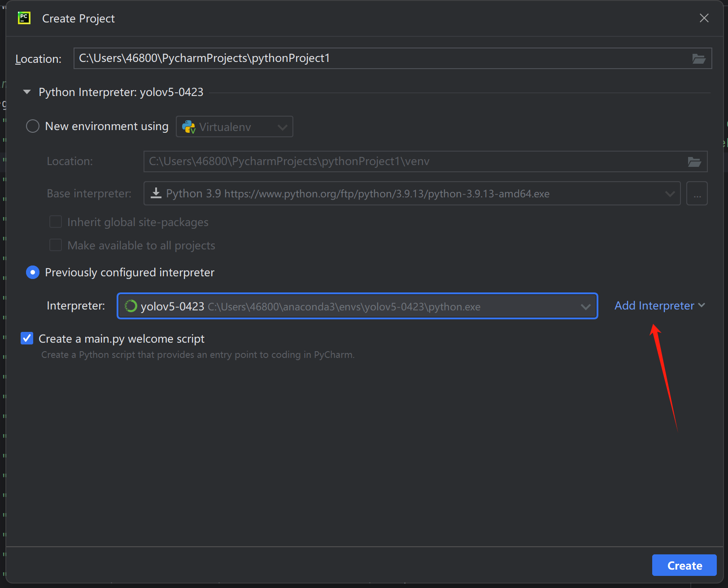
Task: Click the Create button
Action: point(684,565)
